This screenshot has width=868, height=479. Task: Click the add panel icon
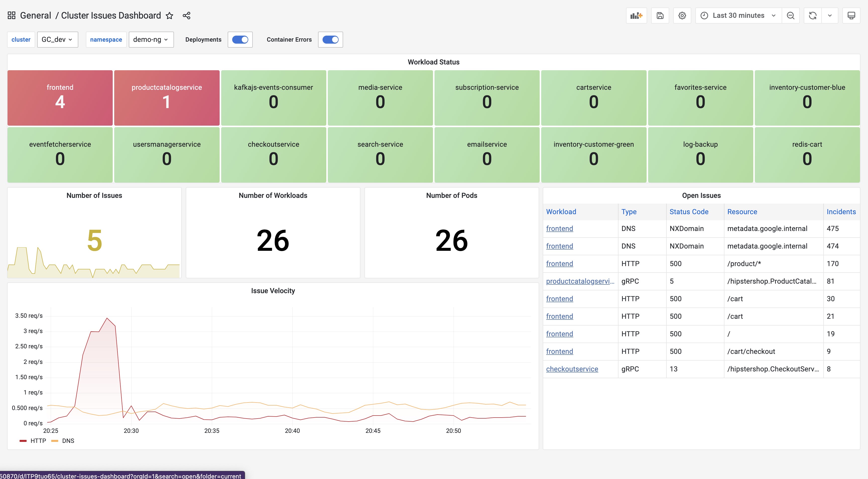636,16
